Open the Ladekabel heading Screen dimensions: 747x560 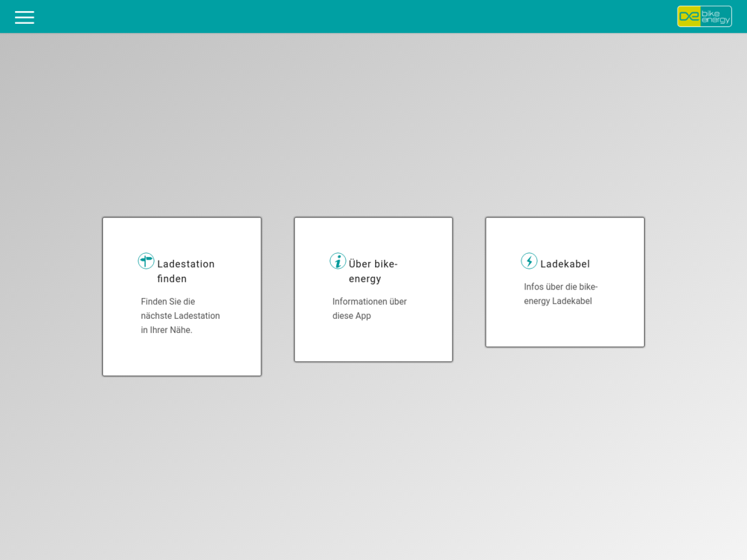(565, 264)
